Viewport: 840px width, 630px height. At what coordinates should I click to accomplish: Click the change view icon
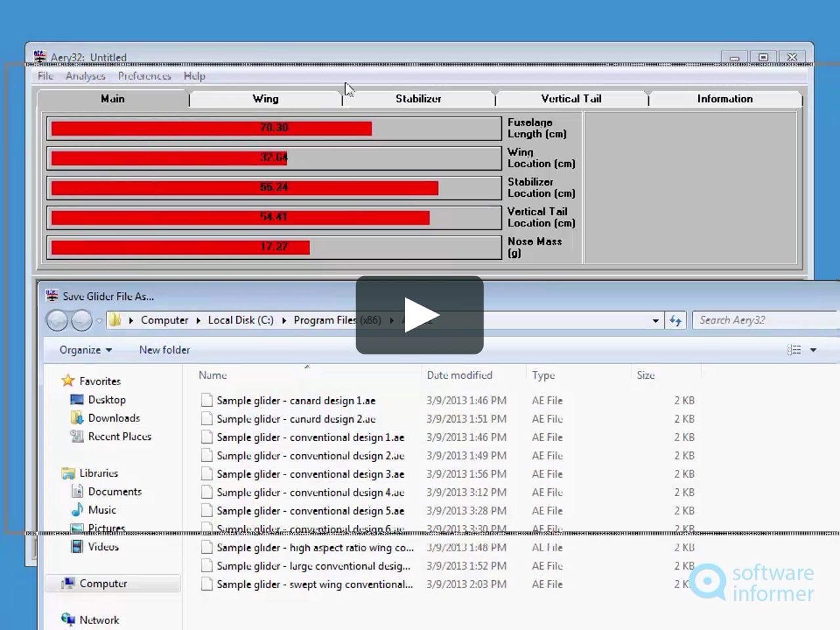pyautogui.click(x=794, y=350)
